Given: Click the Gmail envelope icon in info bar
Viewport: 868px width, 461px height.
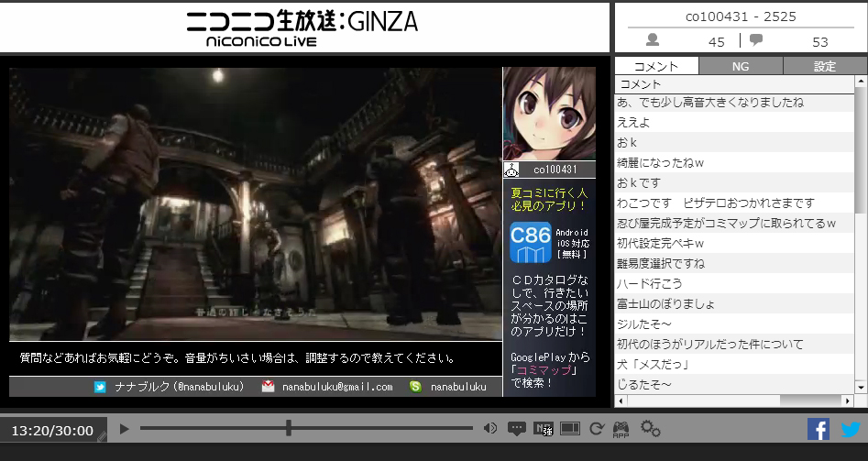Looking at the screenshot, I should tap(268, 386).
